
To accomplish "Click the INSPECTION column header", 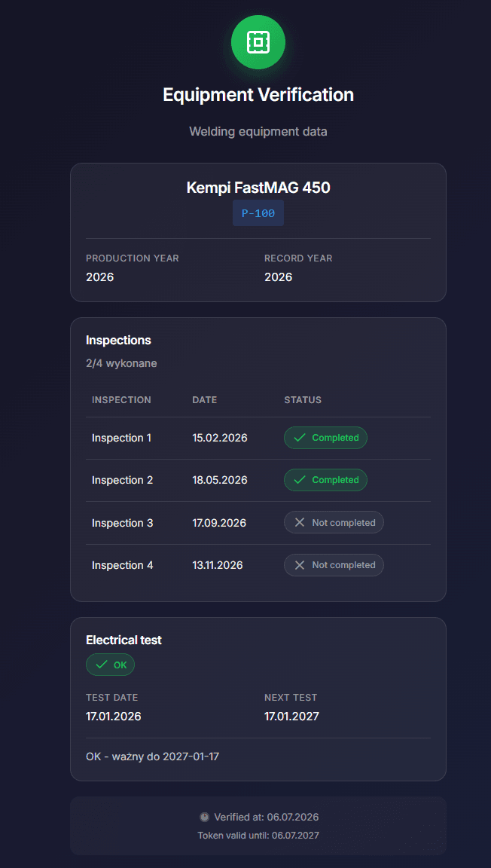I will point(121,399).
